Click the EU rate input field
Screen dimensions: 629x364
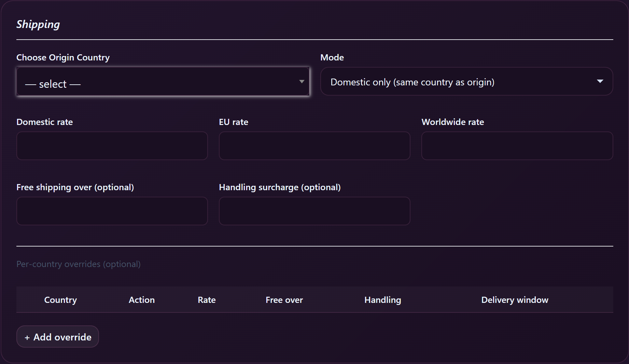tap(314, 146)
